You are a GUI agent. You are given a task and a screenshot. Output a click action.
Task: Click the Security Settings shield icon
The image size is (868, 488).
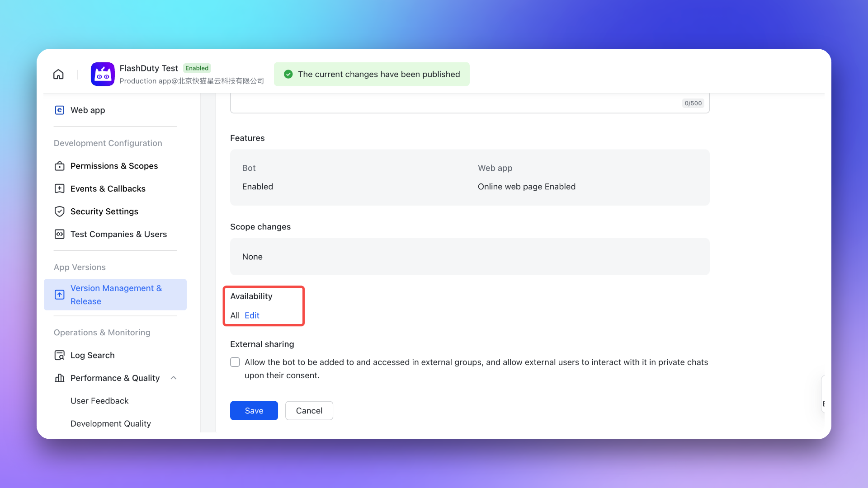click(x=59, y=211)
